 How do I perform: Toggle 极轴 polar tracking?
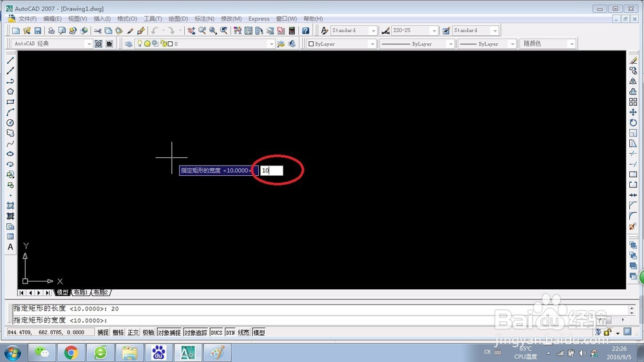[x=148, y=332]
